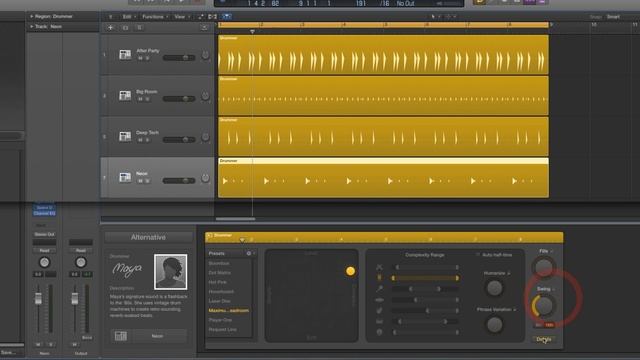Image resolution: width=640 pixels, height=360 pixels.
Task: Expand the Region: Drummer inspector section
Action: (x=31, y=16)
